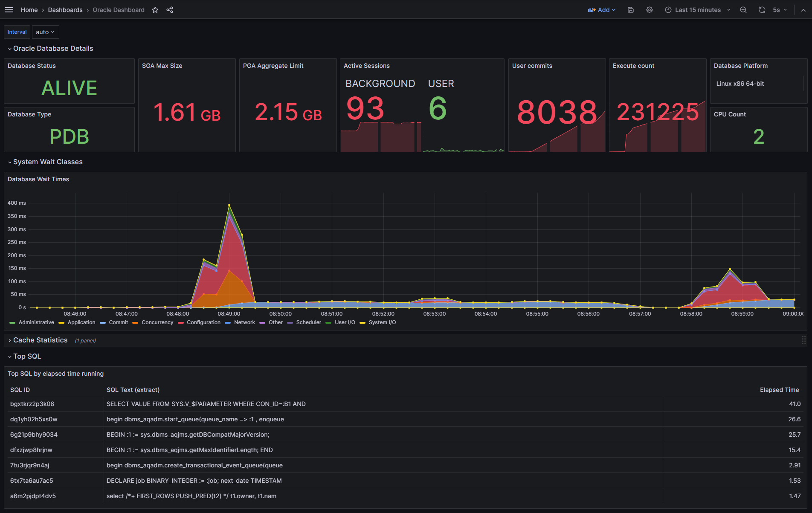Toggle visibility of the Administrative series
Screen dimensions: 812x513
pyautogui.click(x=36, y=322)
